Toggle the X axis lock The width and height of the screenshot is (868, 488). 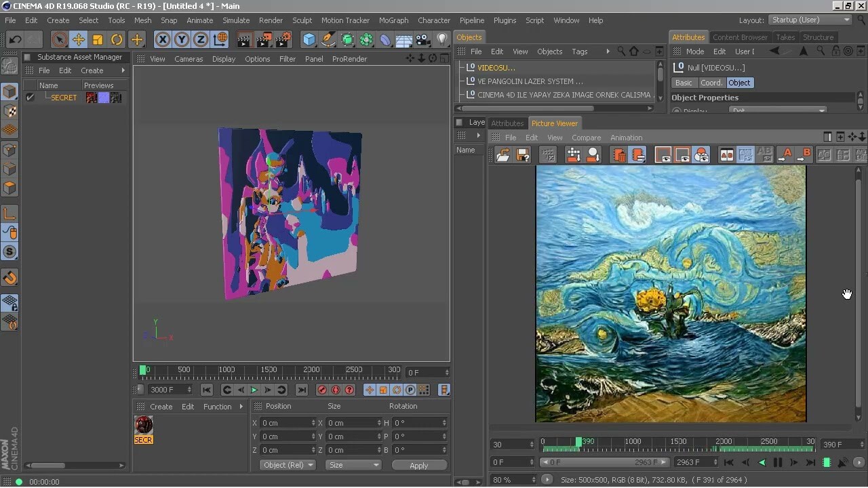(x=162, y=40)
